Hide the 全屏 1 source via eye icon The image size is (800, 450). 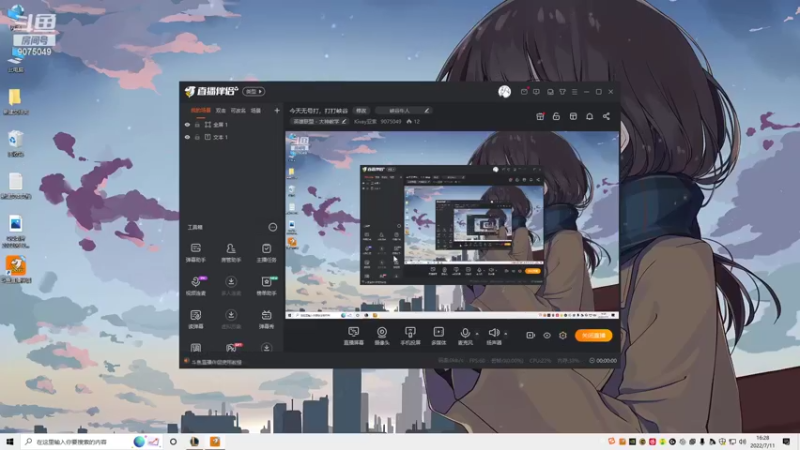187,124
